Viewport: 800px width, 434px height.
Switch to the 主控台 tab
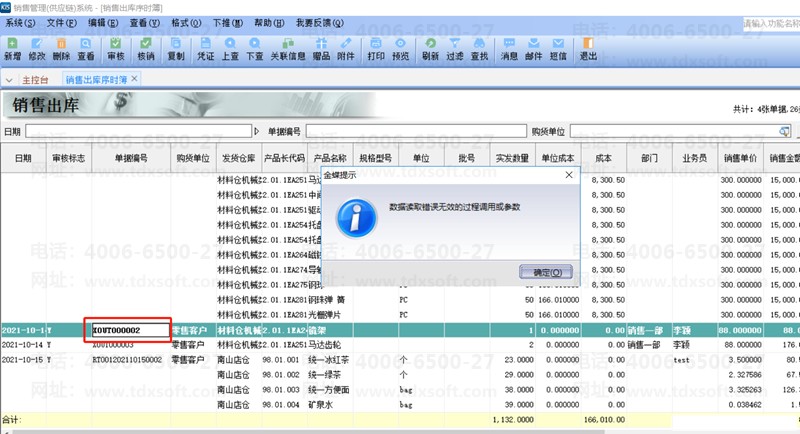coord(35,78)
